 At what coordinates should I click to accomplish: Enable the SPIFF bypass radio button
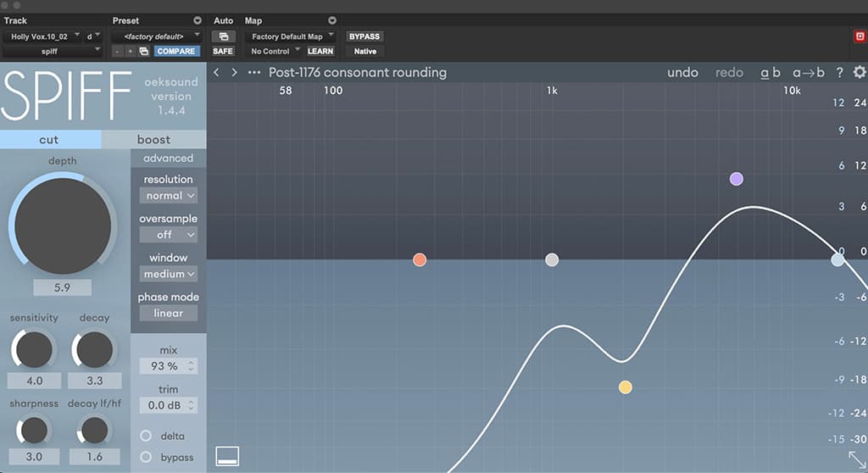pos(146,457)
